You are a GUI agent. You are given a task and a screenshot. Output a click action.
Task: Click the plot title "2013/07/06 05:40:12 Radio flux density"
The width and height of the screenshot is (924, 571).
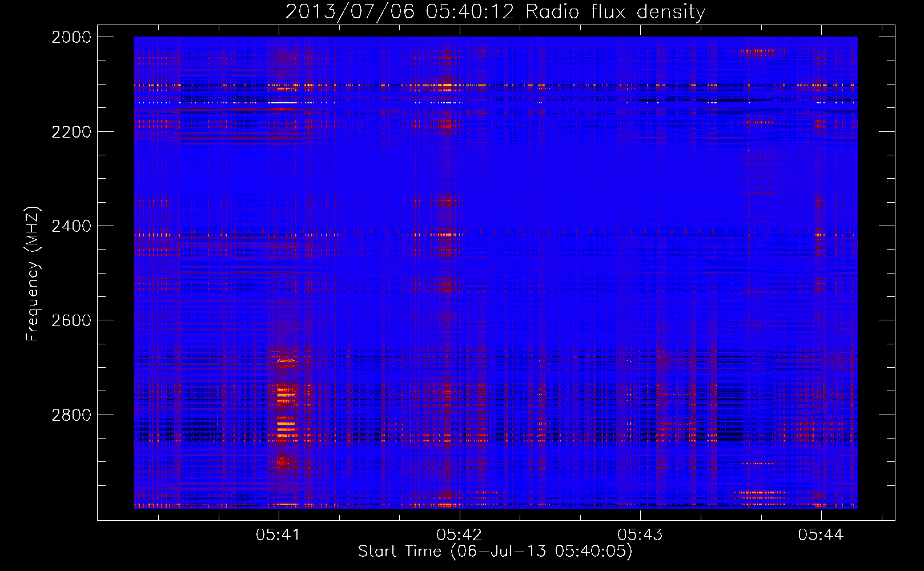[x=495, y=12]
